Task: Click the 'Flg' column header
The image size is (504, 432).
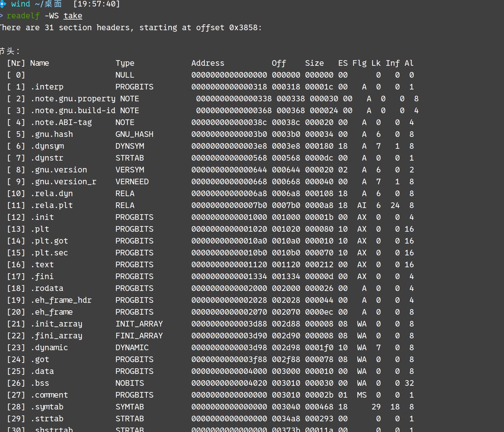Action: click(x=359, y=63)
